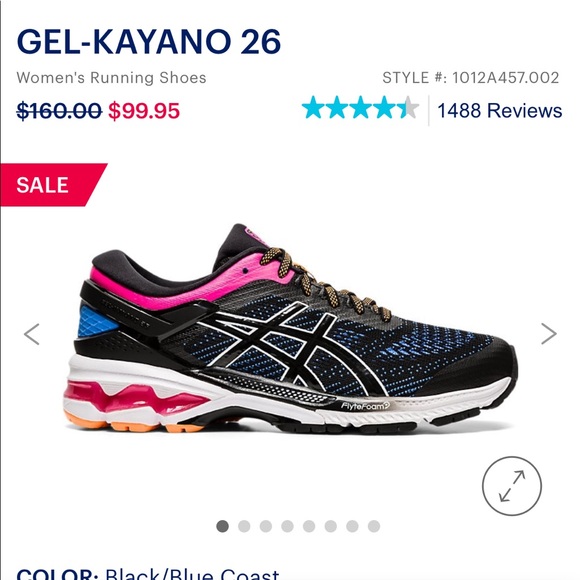The height and width of the screenshot is (580, 580).
Task: Click the next image arrow
Action: 549,334
